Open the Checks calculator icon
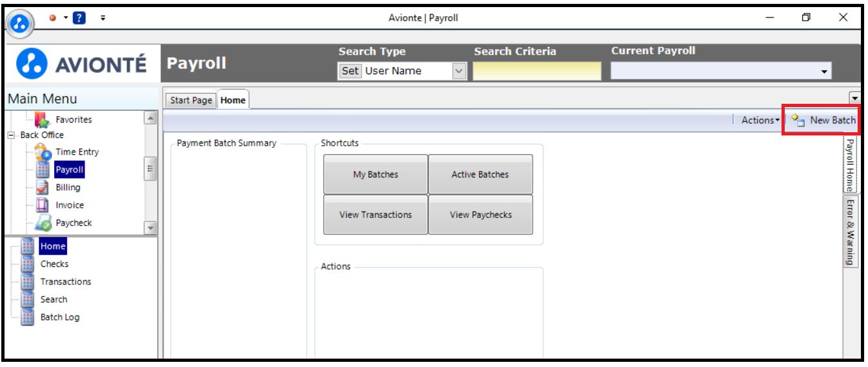868x367 pixels. click(27, 264)
